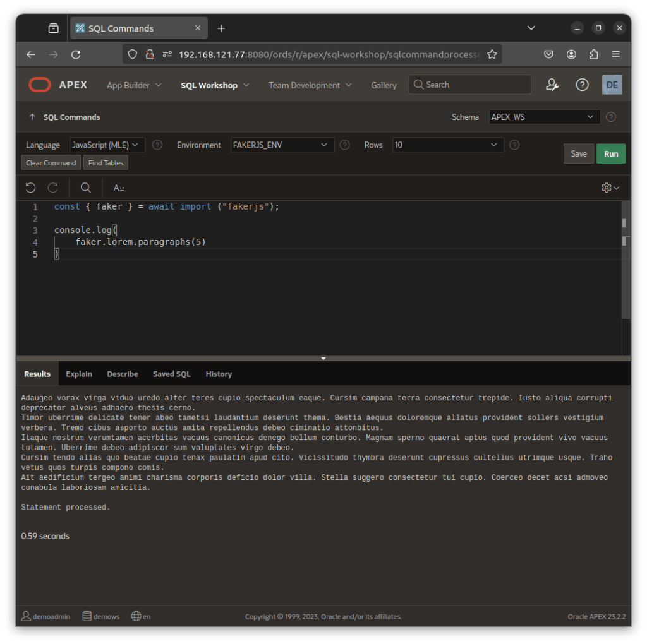
Task: Click the undo icon in editor toolbar
Action: pyautogui.click(x=30, y=188)
